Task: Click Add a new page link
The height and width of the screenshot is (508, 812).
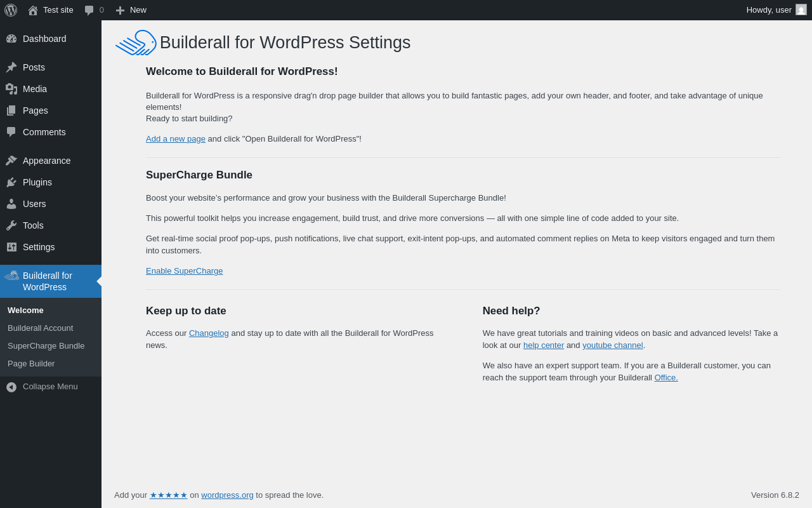Action: point(176,139)
